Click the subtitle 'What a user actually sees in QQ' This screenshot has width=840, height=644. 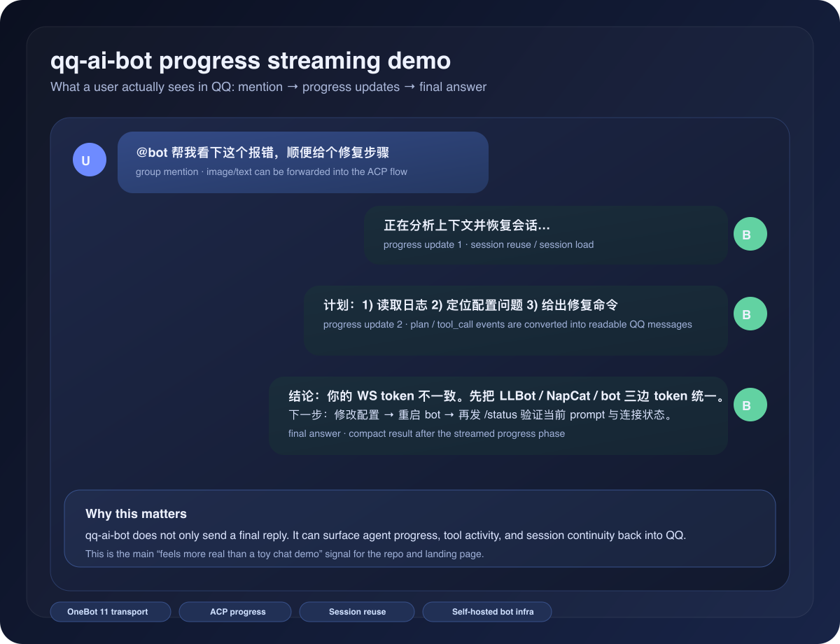268,87
